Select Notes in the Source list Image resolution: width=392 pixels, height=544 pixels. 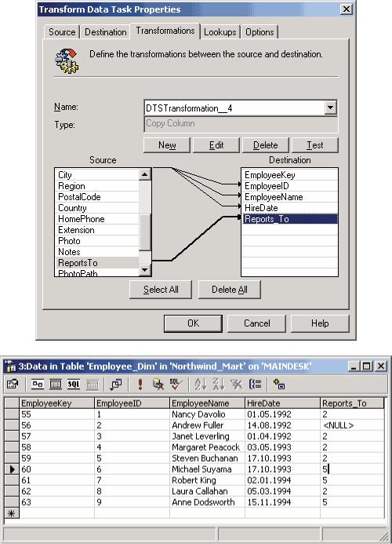tap(97, 252)
